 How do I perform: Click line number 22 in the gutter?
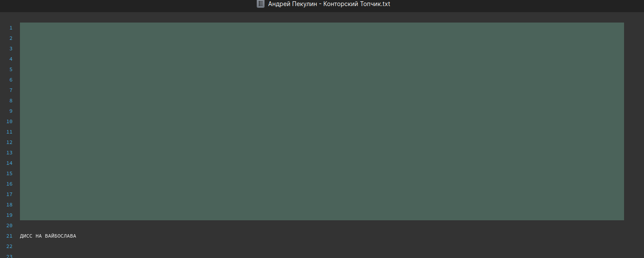click(10, 246)
